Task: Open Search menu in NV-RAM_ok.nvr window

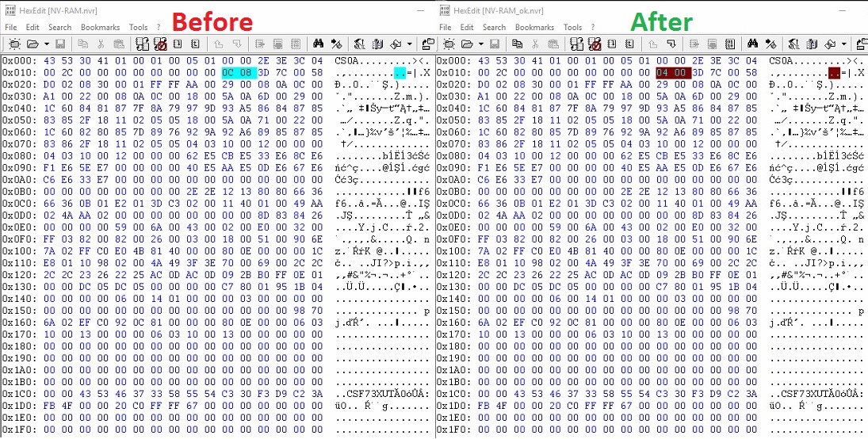Action: click(494, 27)
